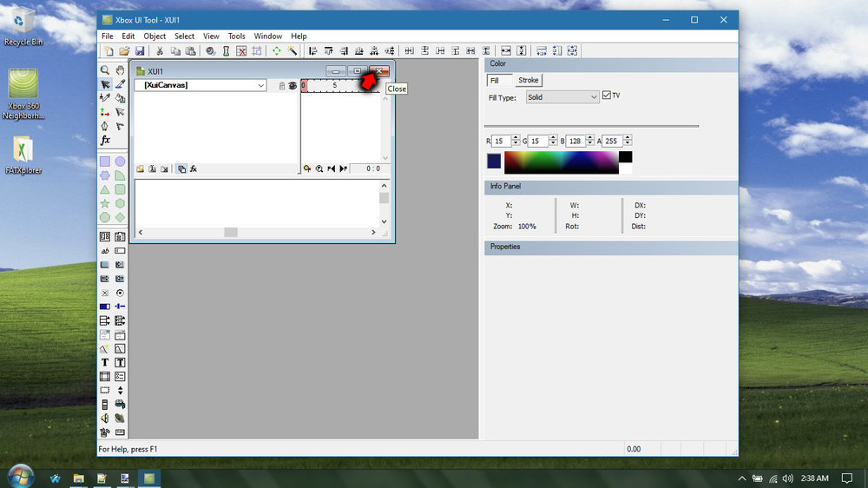Open File Explorer from the taskbar
The image size is (868, 488).
click(79, 478)
